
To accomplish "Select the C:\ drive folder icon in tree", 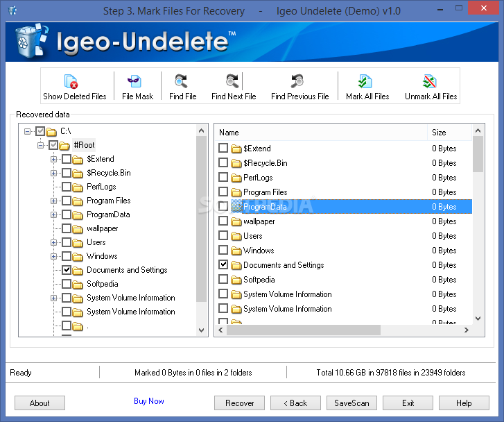I will tap(51, 132).
